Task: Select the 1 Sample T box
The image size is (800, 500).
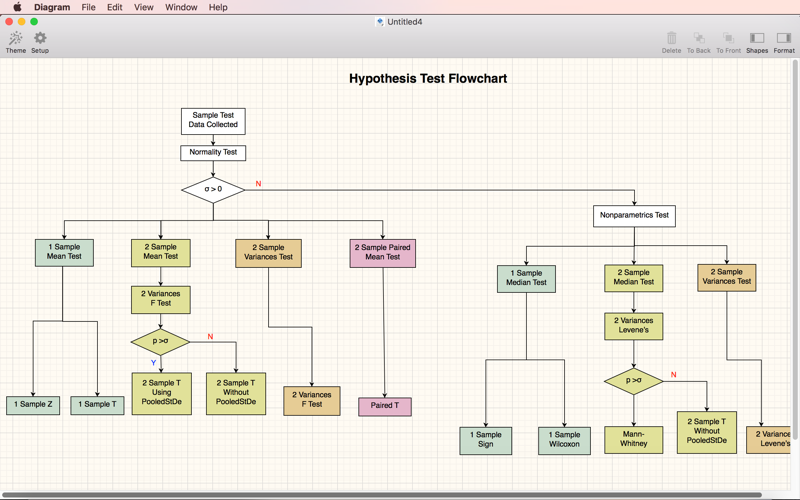Action: pos(97,405)
